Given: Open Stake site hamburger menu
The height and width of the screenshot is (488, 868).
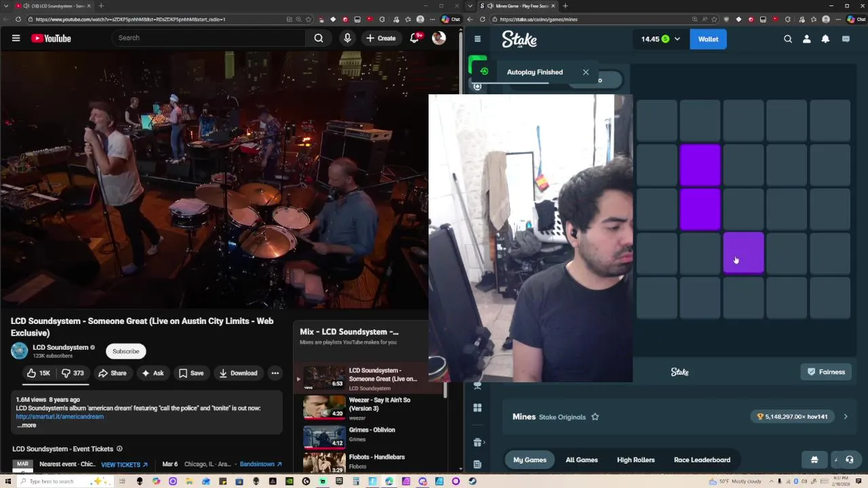Looking at the screenshot, I should 477,39.
